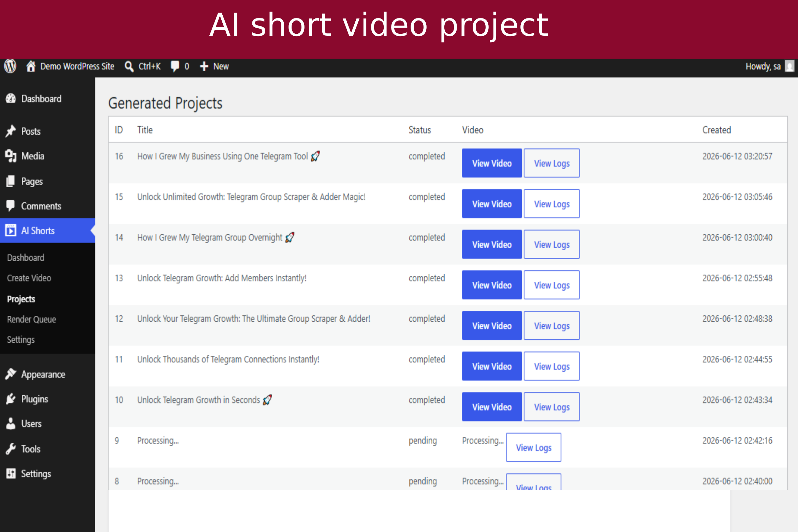Go to Create Video submenu item
Viewport: 798px width, 532px height.
coord(29,278)
